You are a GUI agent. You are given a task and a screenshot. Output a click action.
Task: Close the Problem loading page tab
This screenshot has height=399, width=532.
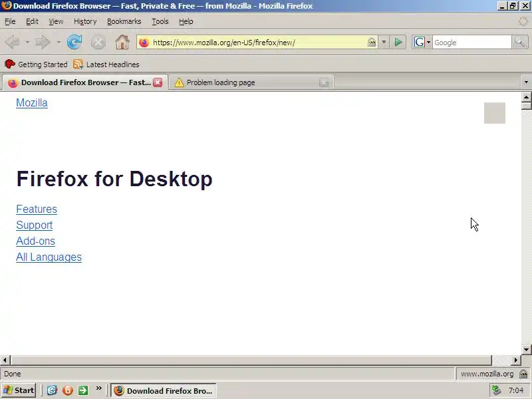[x=324, y=82]
